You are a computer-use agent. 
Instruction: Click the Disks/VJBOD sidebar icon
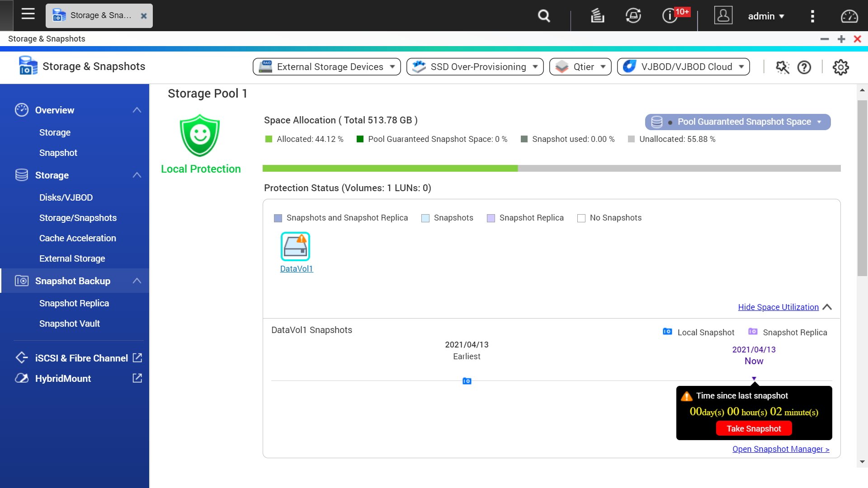(x=66, y=197)
